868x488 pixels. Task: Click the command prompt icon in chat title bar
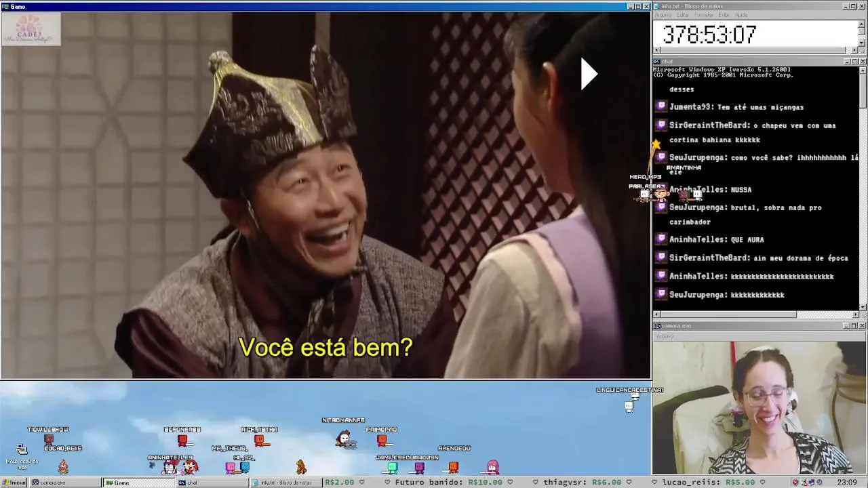click(x=657, y=62)
